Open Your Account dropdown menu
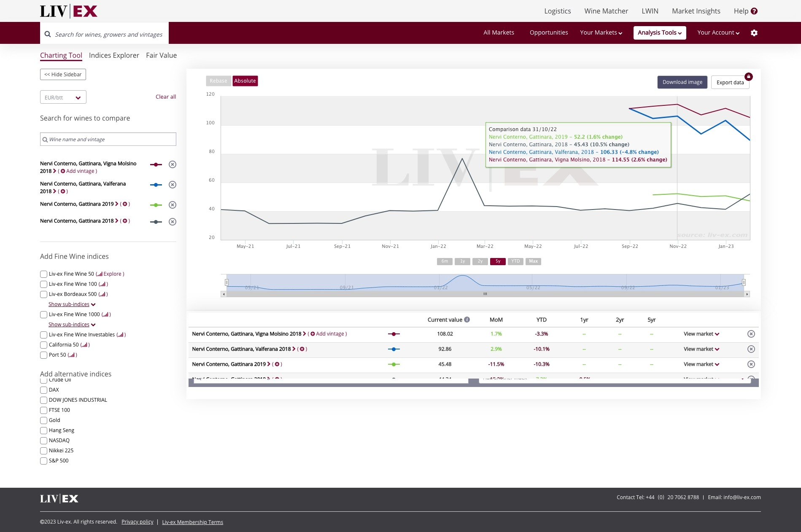 pyautogui.click(x=718, y=32)
